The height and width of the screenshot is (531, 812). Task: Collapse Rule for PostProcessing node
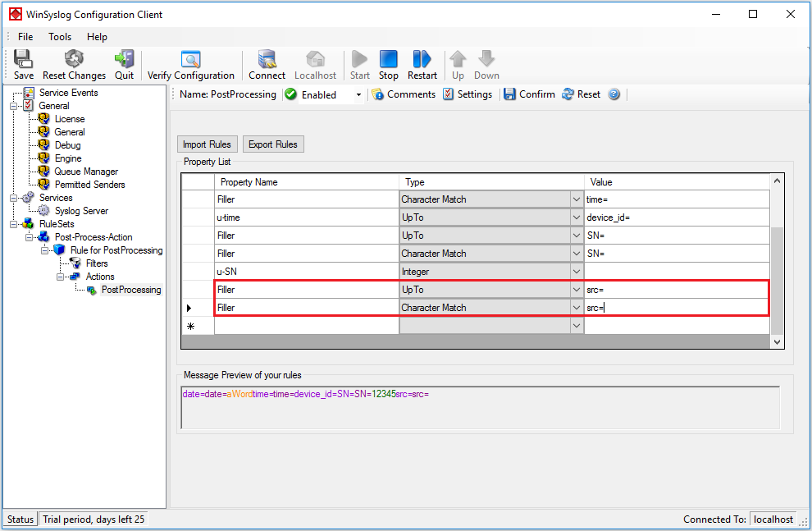(x=44, y=250)
